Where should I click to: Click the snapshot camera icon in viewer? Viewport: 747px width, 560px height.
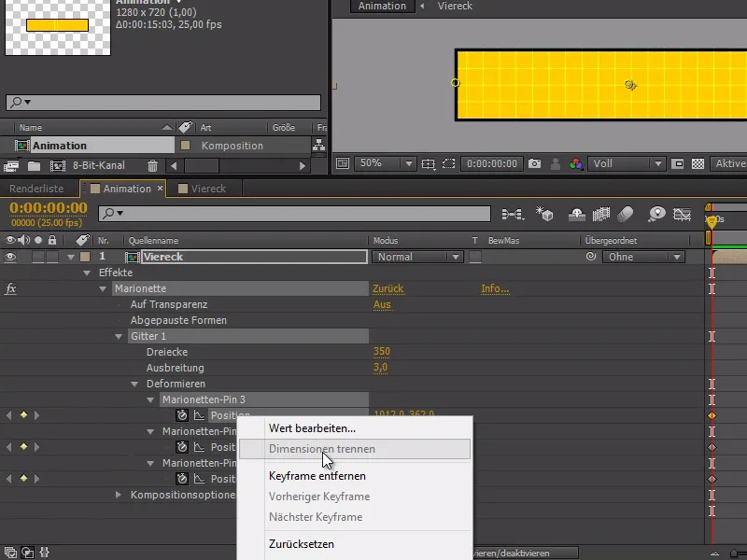tap(534, 164)
